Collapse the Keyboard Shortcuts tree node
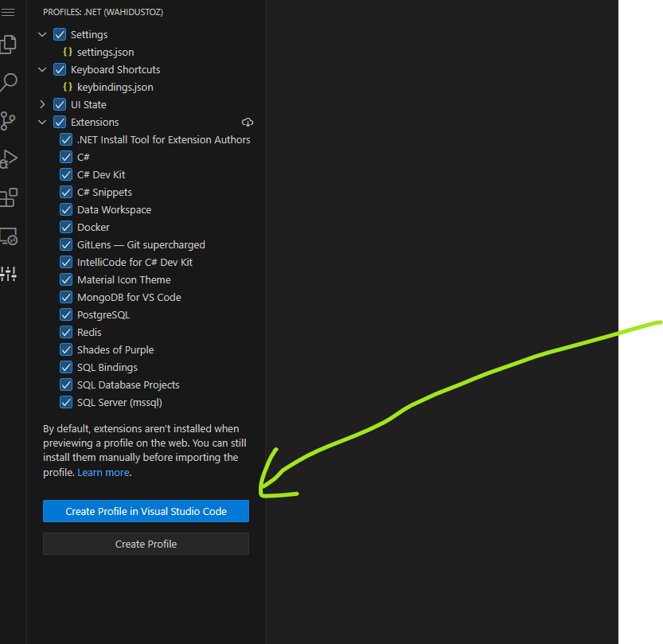Image resolution: width=663 pixels, height=644 pixels. (x=42, y=70)
